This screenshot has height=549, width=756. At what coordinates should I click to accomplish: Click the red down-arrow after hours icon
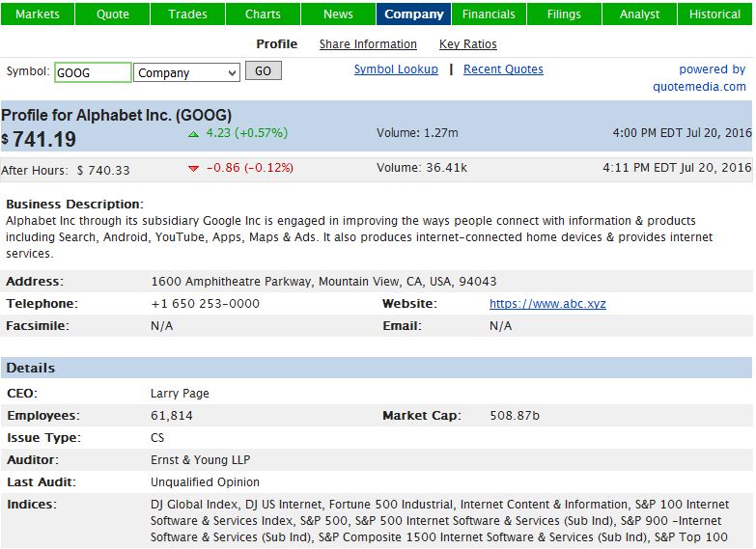tap(193, 168)
